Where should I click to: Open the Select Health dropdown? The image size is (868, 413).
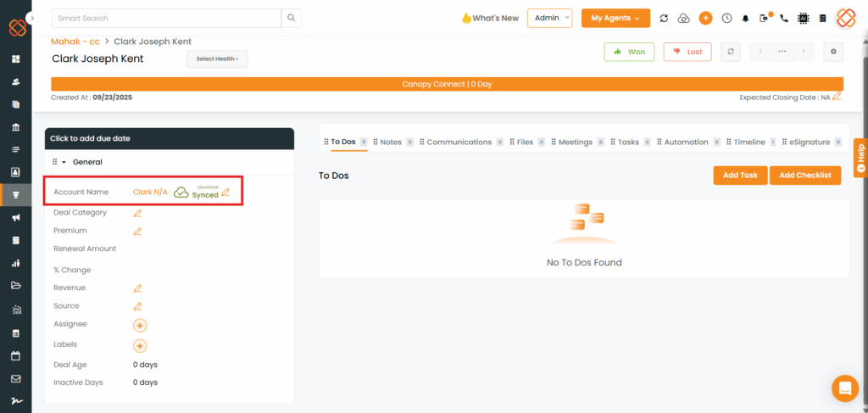point(217,59)
